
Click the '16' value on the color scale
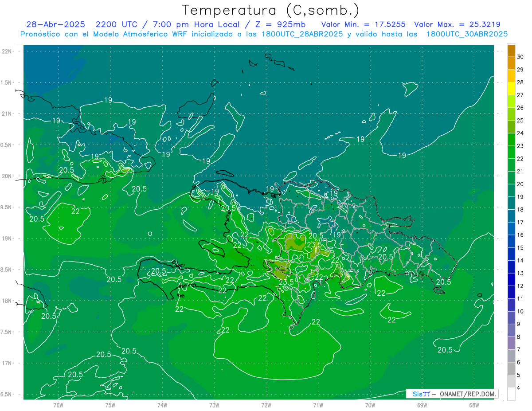click(521, 235)
